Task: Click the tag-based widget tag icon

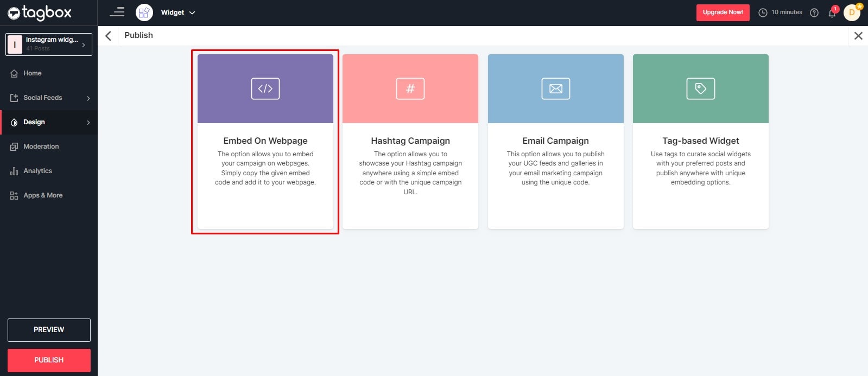Action: tap(700, 88)
